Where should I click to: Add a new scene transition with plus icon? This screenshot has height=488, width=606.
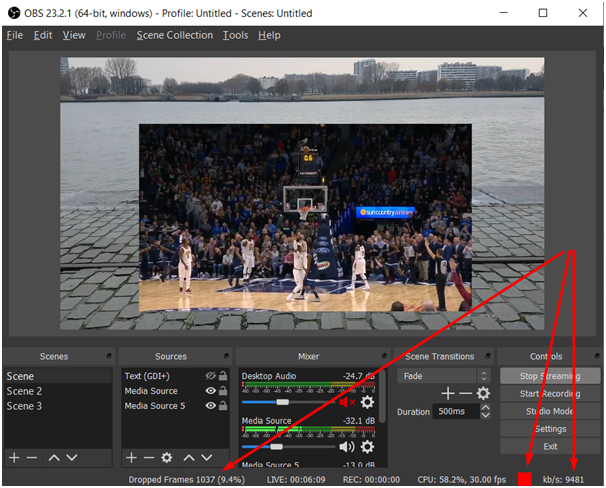[448, 394]
